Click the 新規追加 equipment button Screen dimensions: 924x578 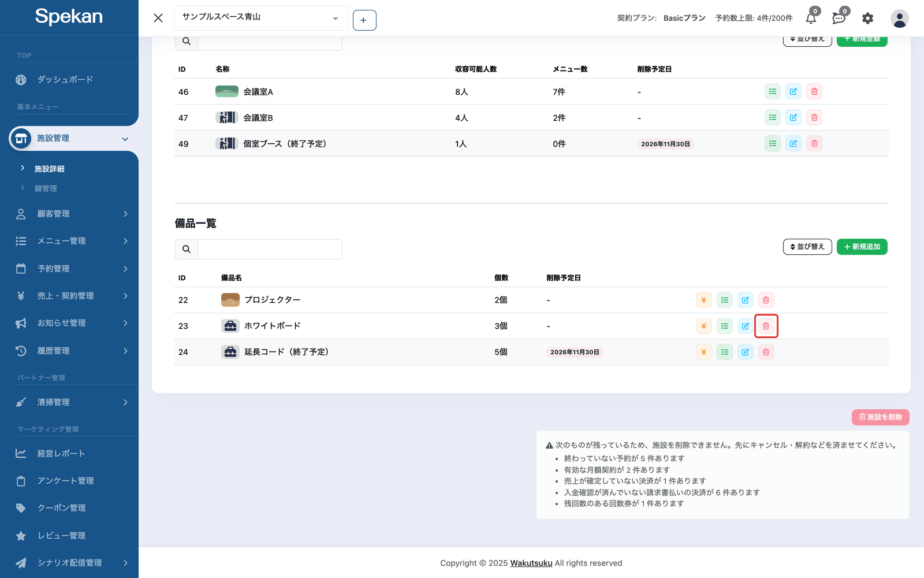(862, 247)
